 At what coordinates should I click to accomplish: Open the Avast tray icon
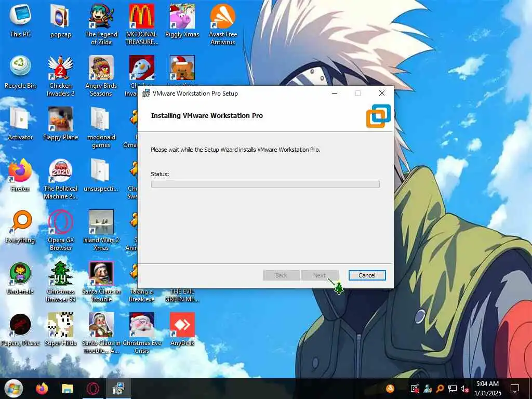point(390,389)
